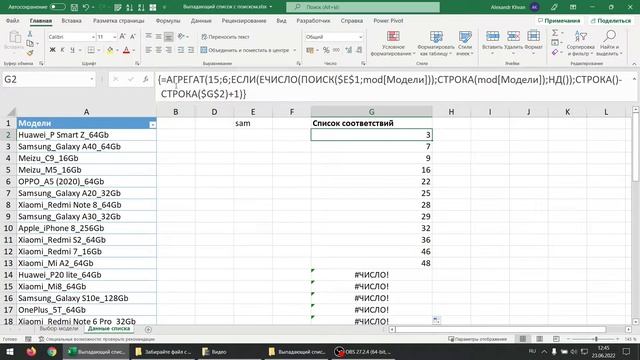Switch to the 'Вставка' ribbon tab
The width and height of the screenshot is (640, 360).
(71, 20)
